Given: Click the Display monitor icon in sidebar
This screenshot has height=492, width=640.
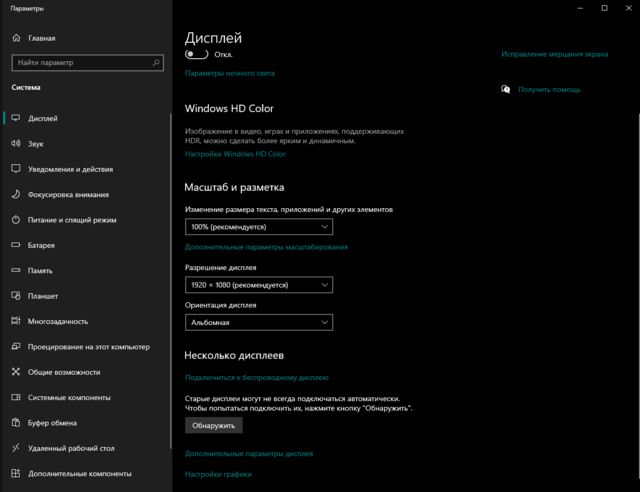Looking at the screenshot, I should click(x=16, y=118).
